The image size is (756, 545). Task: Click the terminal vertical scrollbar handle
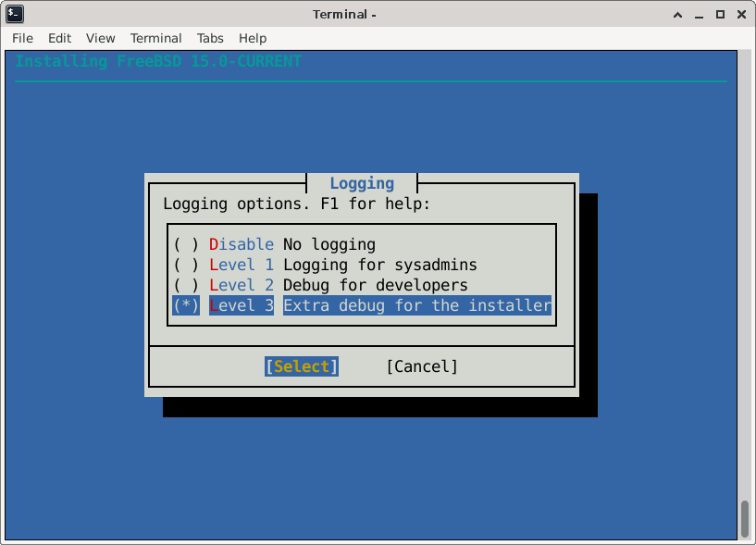click(745, 518)
